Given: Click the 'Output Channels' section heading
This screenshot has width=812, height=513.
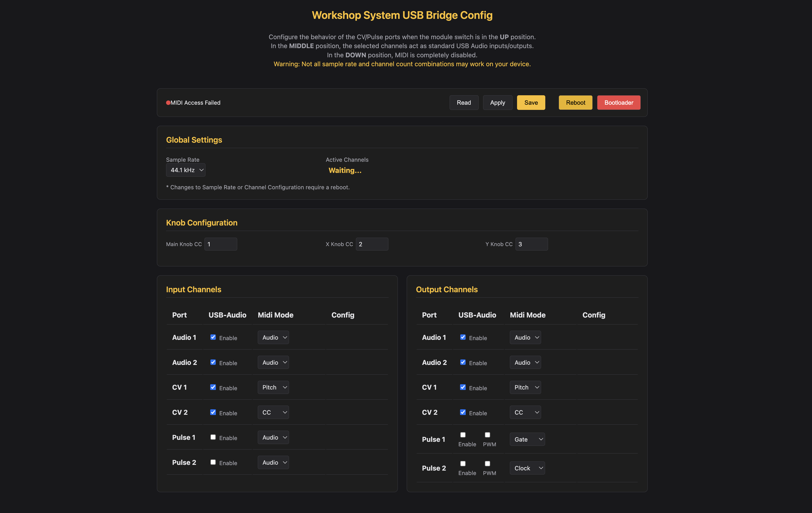Looking at the screenshot, I should [447, 289].
